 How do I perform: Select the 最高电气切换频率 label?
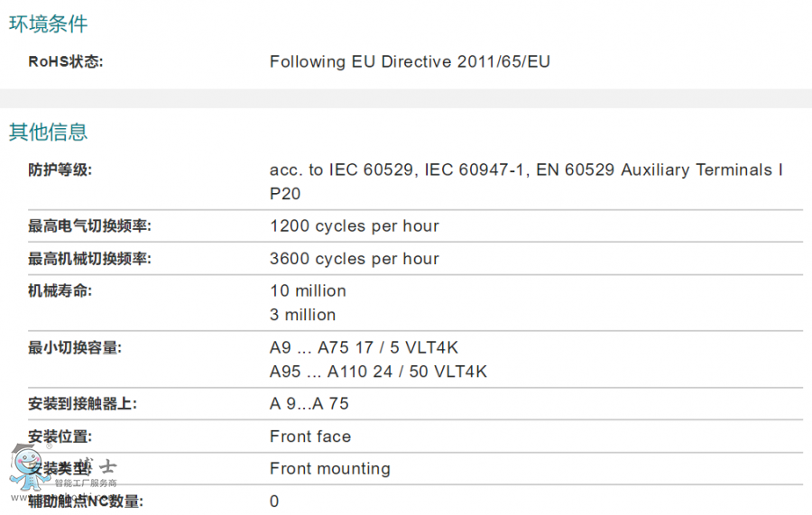pyautogui.click(x=89, y=226)
